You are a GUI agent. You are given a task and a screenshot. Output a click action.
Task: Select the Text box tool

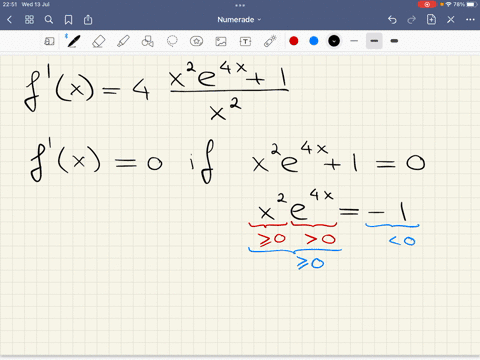[245, 41]
